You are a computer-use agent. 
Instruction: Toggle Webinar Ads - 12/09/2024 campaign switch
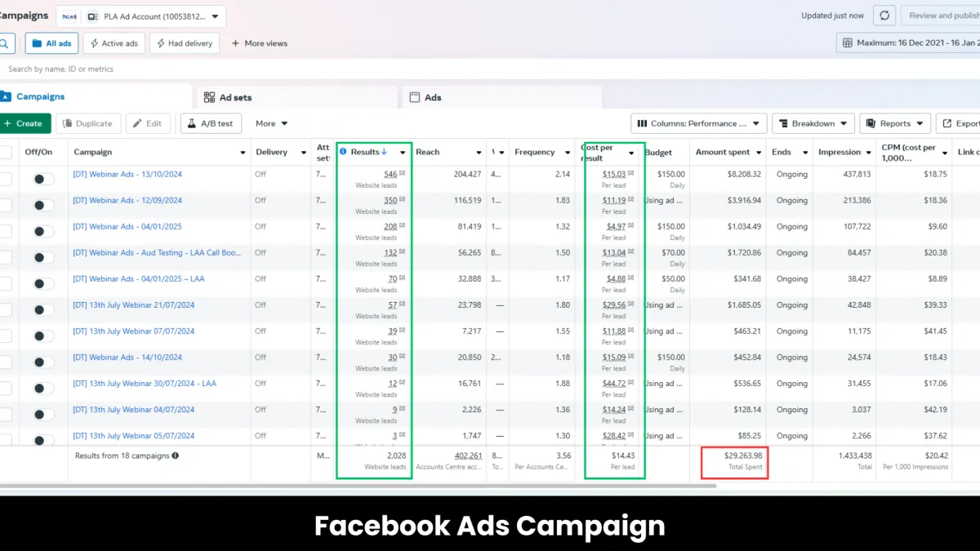point(43,206)
